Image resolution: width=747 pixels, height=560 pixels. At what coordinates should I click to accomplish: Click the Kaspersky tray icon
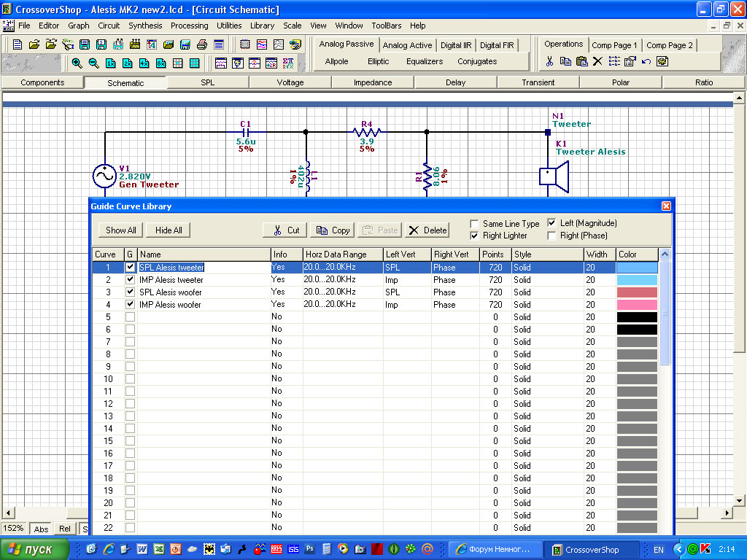pyautogui.click(x=706, y=549)
